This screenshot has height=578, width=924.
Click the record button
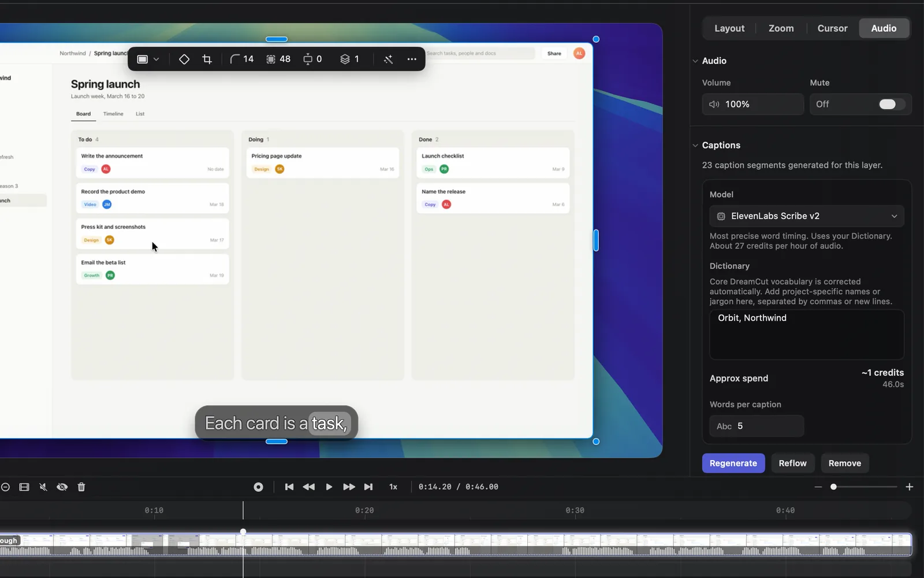click(259, 487)
